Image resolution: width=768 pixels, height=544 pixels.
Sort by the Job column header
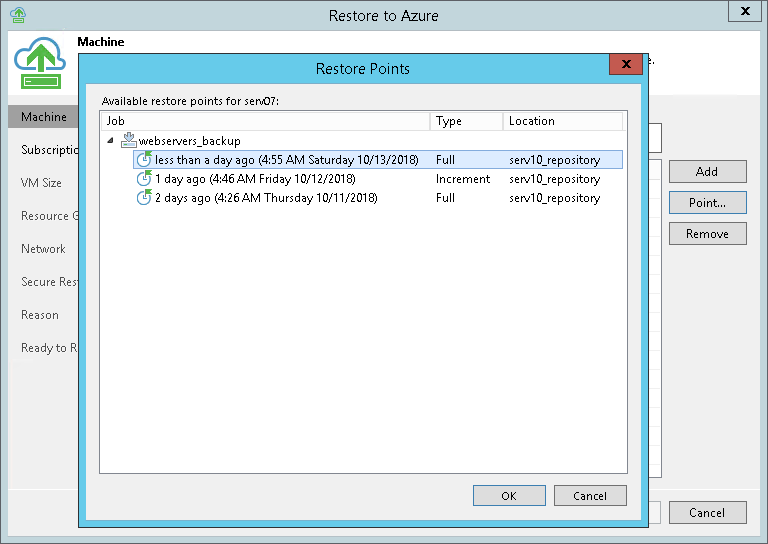[265, 121]
